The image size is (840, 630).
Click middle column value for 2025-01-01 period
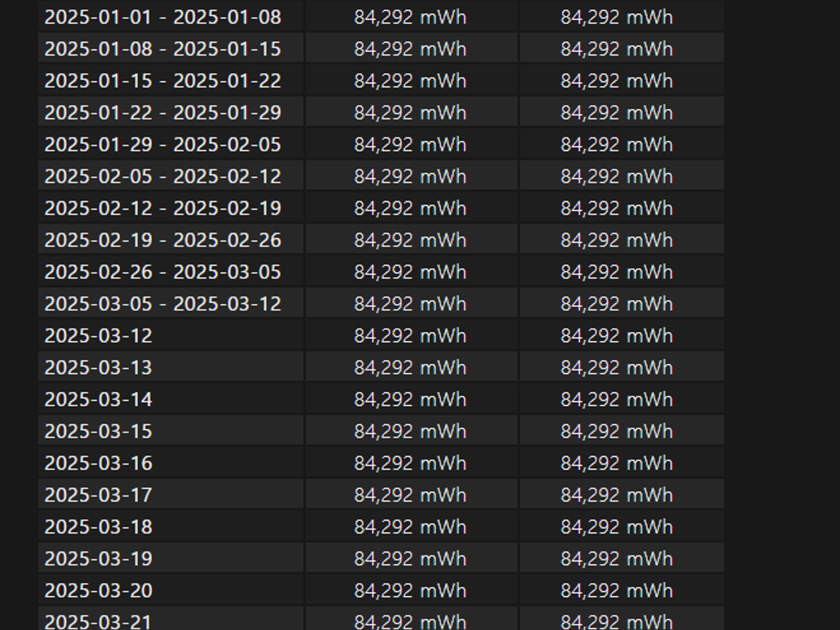(x=410, y=17)
